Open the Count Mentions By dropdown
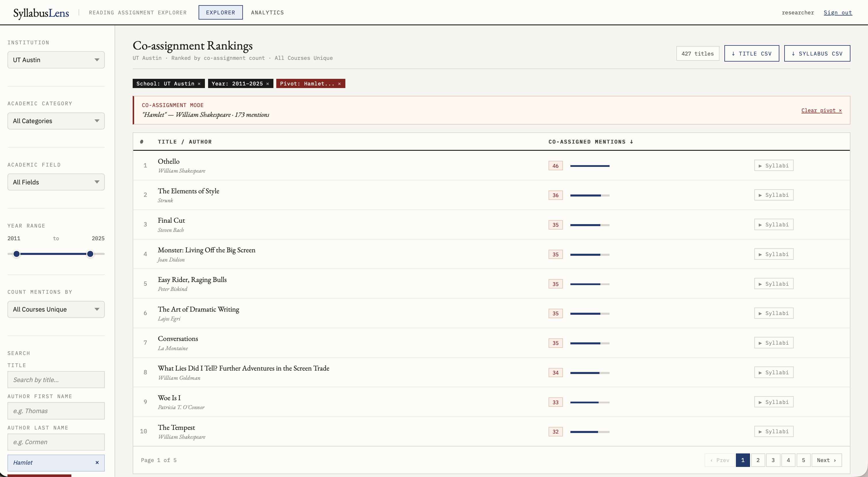 click(x=56, y=309)
